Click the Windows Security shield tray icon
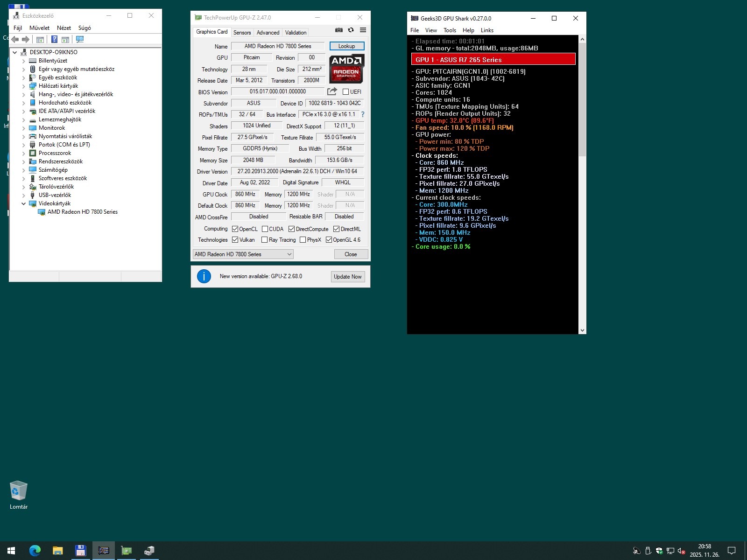Image resolution: width=747 pixels, height=560 pixels. click(659, 551)
